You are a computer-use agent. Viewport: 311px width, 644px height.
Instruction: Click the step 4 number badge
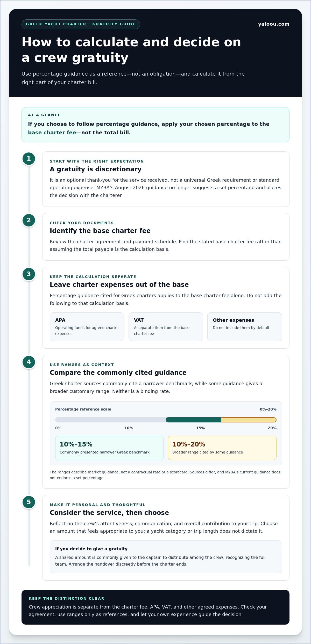(x=29, y=362)
